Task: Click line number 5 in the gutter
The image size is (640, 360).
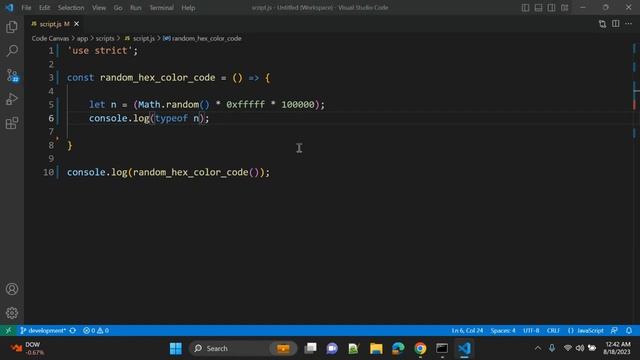Action: (51, 104)
